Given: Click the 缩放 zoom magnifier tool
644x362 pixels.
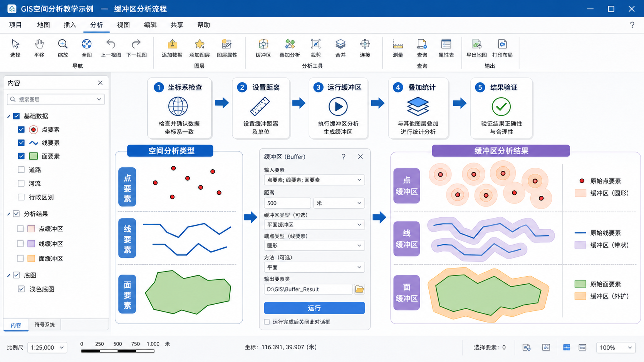Looking at the screenshot, I should pyautogui.click(x=63, y=48).
